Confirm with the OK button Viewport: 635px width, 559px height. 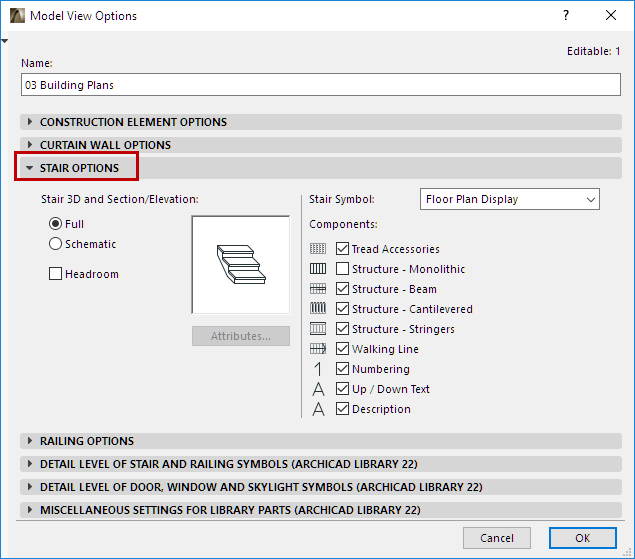[x=583, y=538]
